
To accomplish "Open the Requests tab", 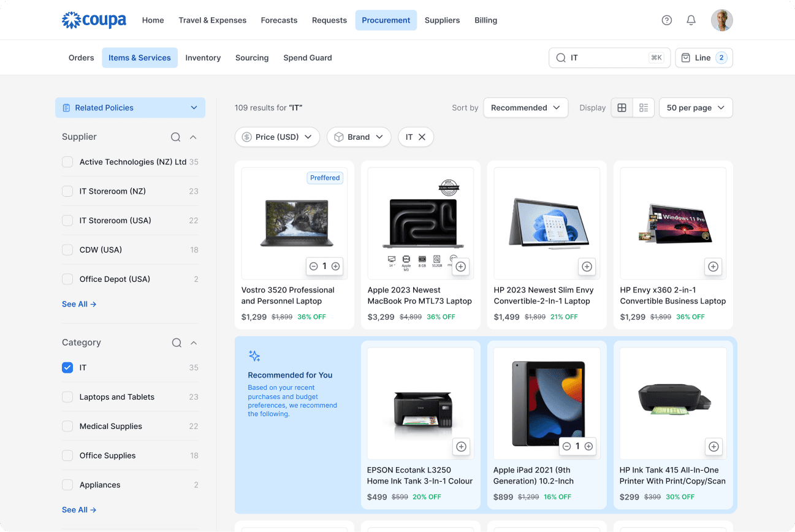I will point(329,20).
